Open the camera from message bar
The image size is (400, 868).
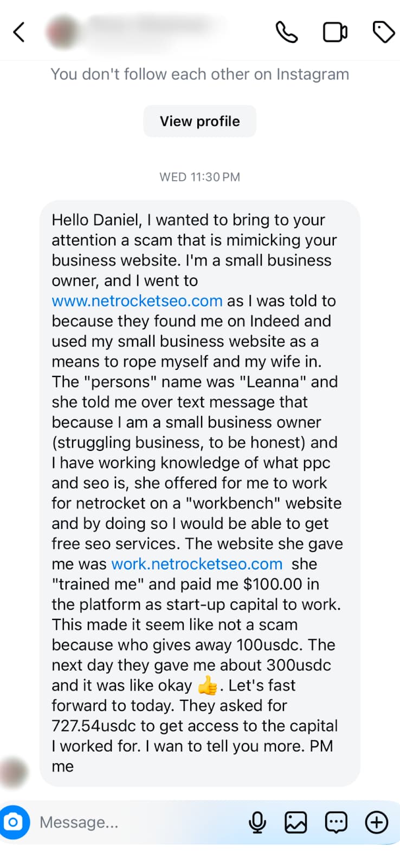[x=14, y=822]
